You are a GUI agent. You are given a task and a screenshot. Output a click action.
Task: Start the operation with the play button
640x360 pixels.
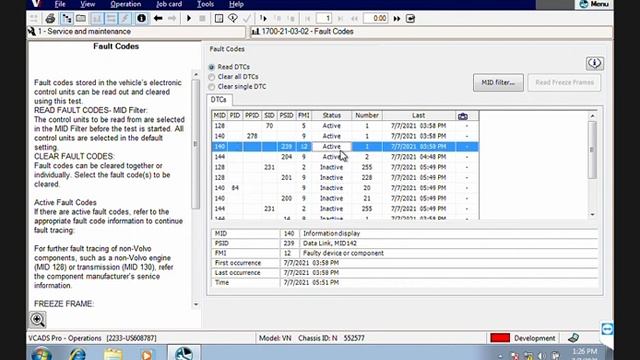[189, 18]
